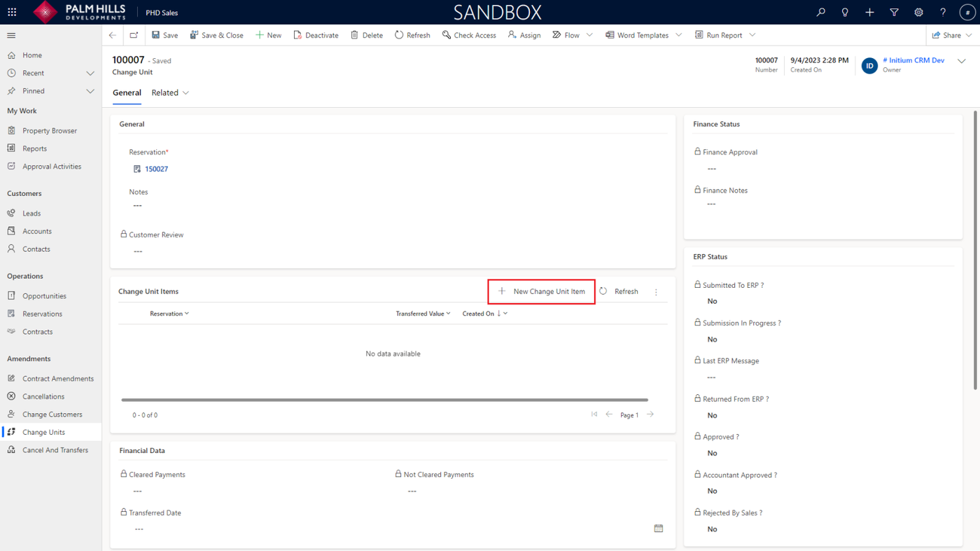Click New Change Unit Item button
The width and height of the screenshot is (980, 551).
[x=541, y=291]
